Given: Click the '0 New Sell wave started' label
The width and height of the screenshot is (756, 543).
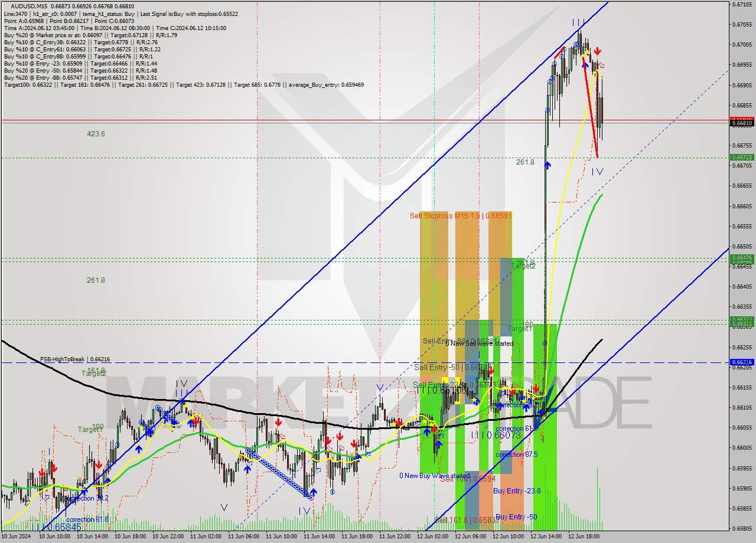Looking at the screenshot, I should coord(479,344).
